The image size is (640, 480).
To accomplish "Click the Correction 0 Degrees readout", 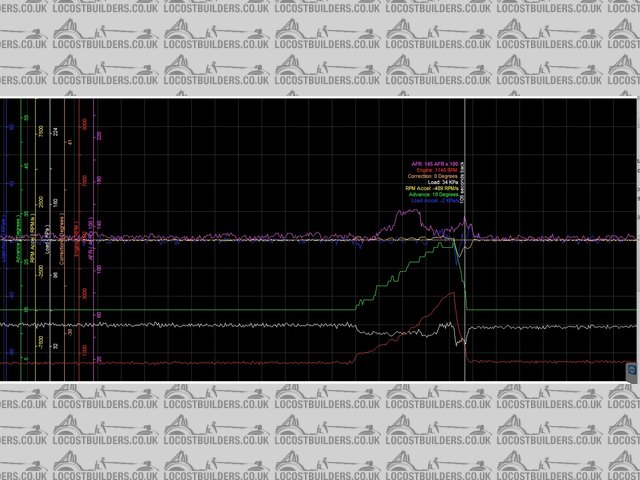I will coord(434,176).
